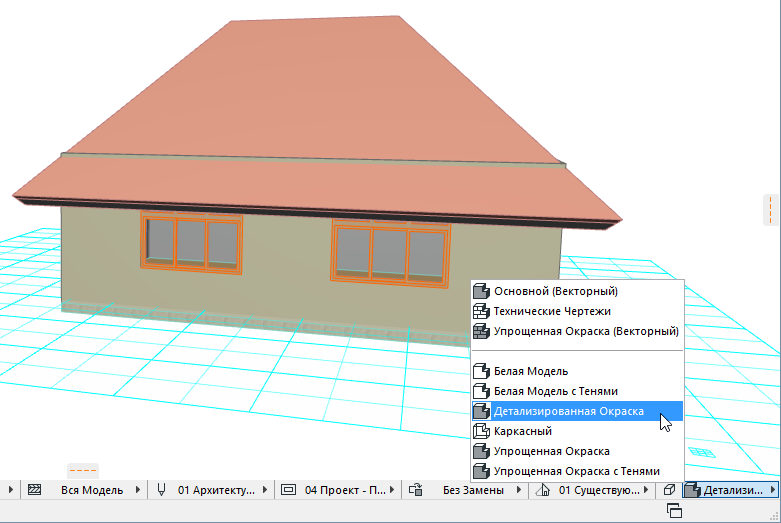Expand arrow after Без Замены
781x523 pixels.
519,490
